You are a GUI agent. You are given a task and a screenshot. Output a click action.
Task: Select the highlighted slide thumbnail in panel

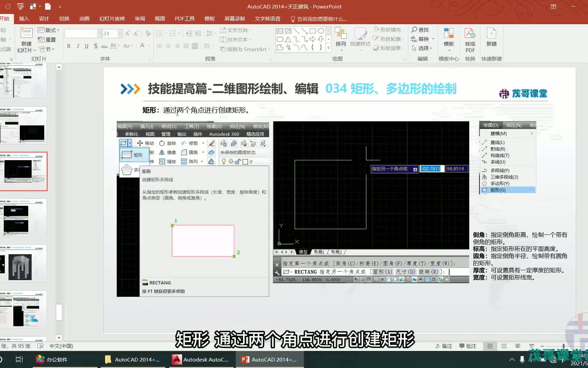click(24, 171)
